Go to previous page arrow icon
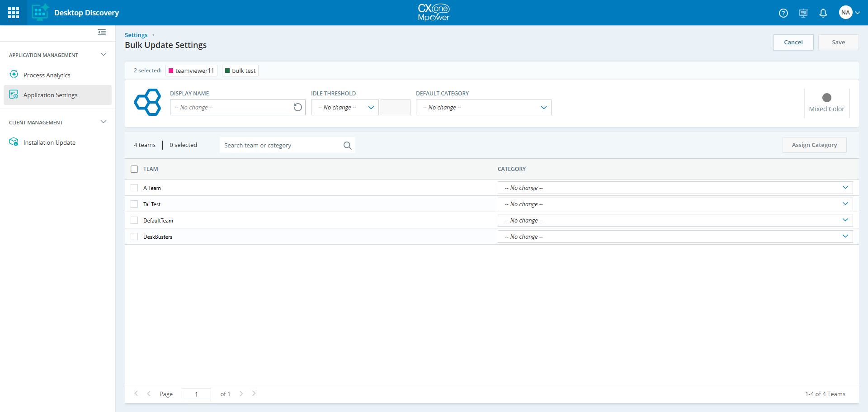Viewport: 868px width, 412px height. (x=149, y=393)
